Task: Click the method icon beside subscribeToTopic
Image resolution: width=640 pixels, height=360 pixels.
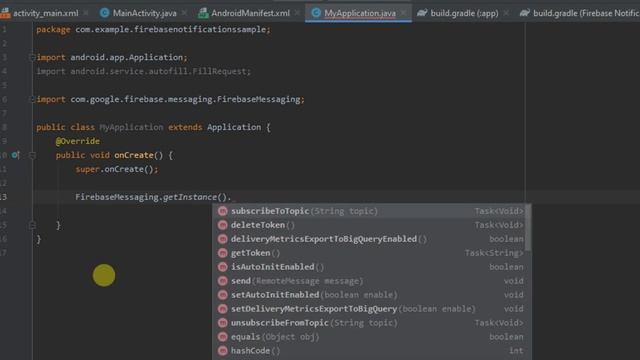Action: click(222, 211)
